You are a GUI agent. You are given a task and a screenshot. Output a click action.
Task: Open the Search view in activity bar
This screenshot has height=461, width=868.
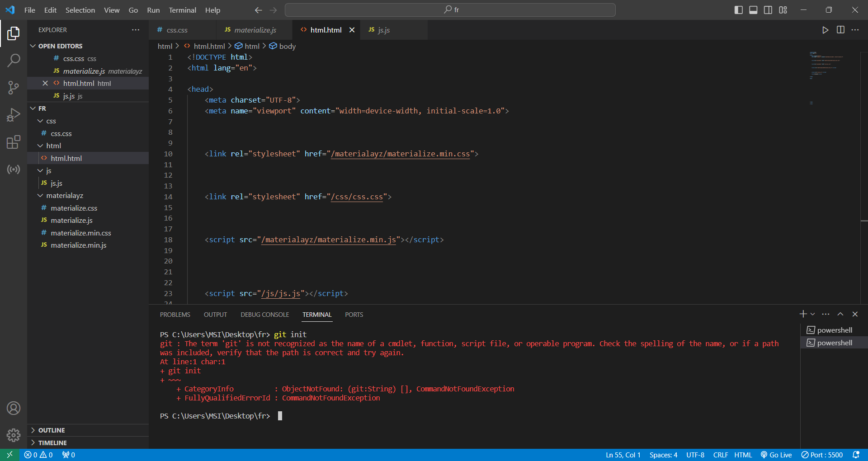(x=14, y=60)
